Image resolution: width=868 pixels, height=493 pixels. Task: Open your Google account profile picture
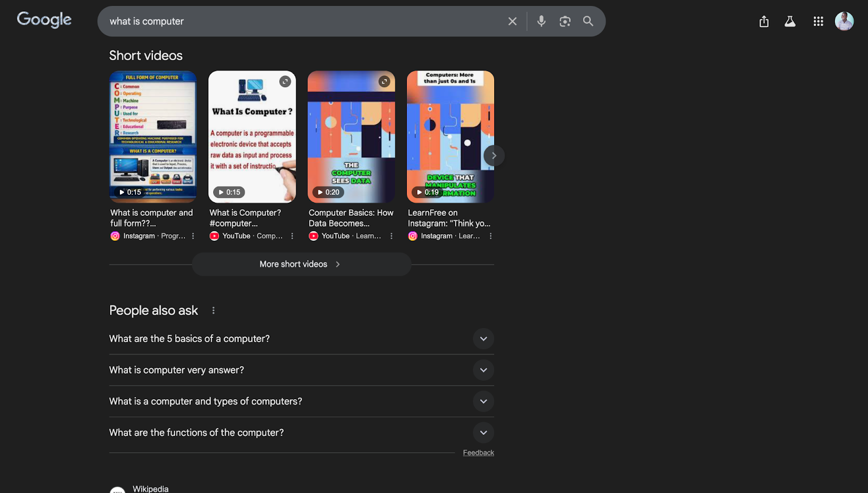click(844, 21)
